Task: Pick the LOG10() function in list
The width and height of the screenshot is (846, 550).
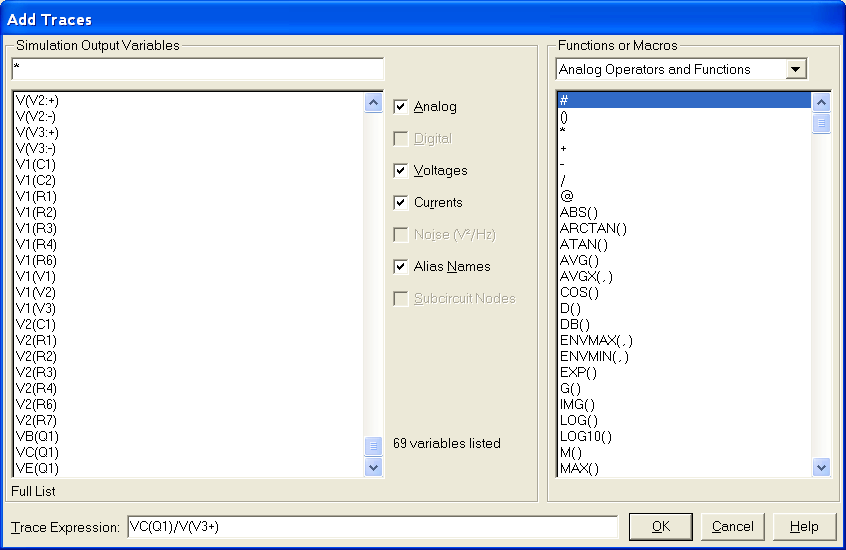Action: point(585,436)
